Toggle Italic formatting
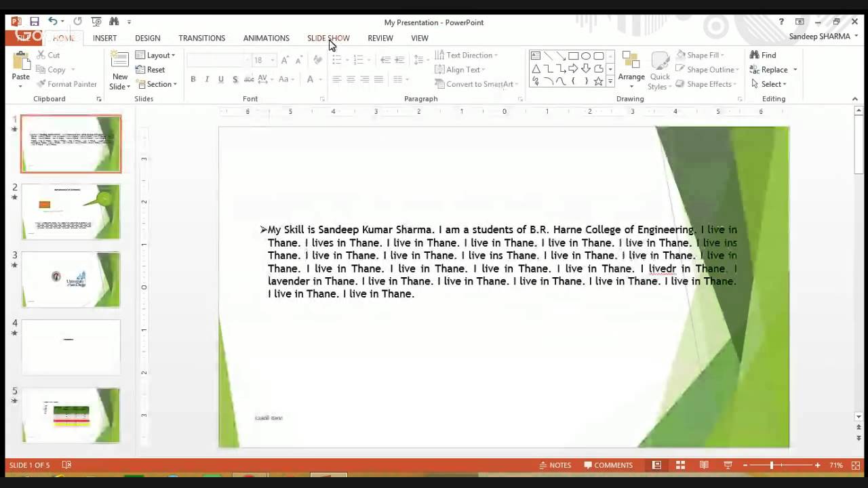 click(207, 79)
